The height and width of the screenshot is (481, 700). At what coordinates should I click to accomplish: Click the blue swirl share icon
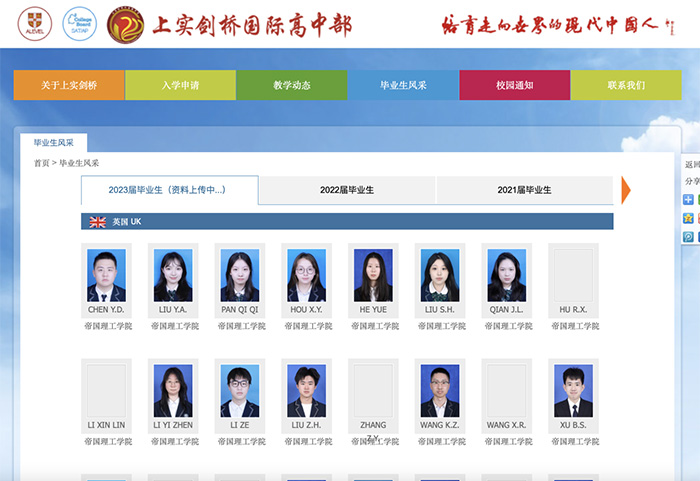click(x=688, y=237)
